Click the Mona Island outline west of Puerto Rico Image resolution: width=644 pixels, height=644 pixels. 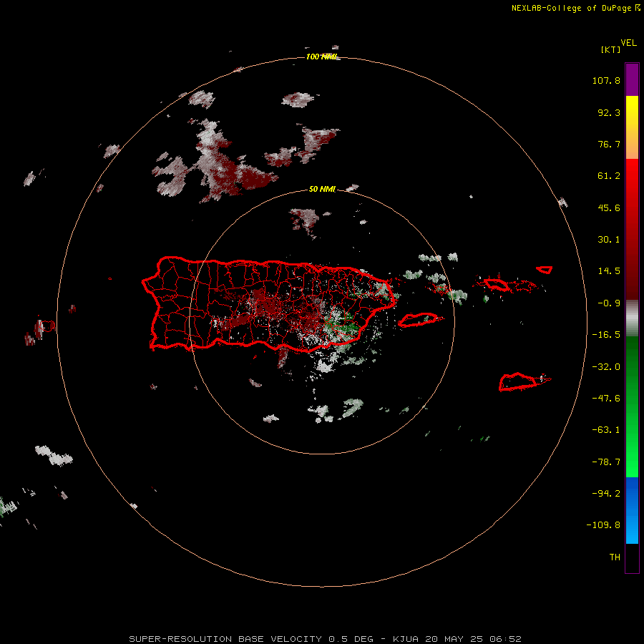click(x=48, y=326)
